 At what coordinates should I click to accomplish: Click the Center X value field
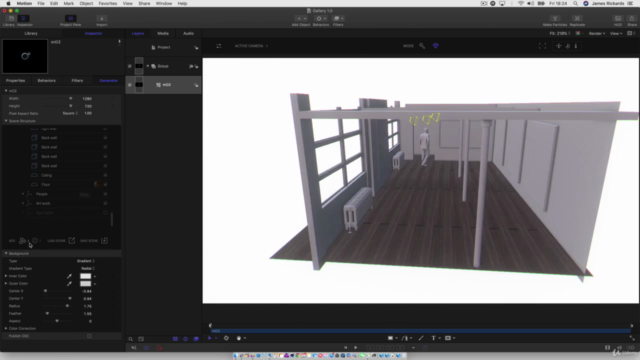87,291
